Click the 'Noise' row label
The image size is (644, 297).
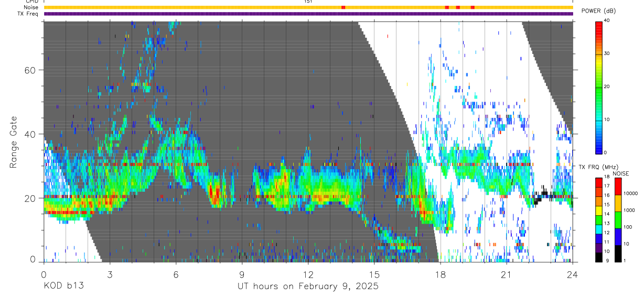pos(31,7)
